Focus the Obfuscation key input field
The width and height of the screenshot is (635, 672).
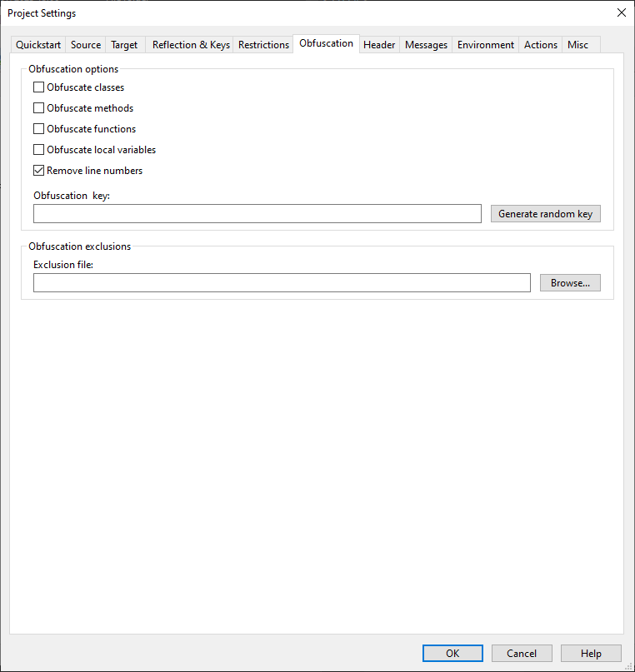click(257, 214)
